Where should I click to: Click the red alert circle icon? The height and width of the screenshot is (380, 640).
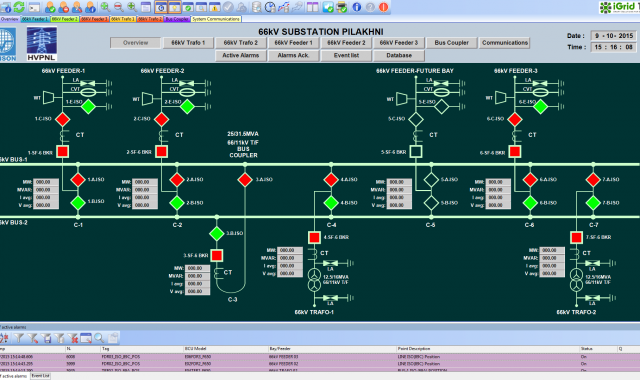coord(384,7)
